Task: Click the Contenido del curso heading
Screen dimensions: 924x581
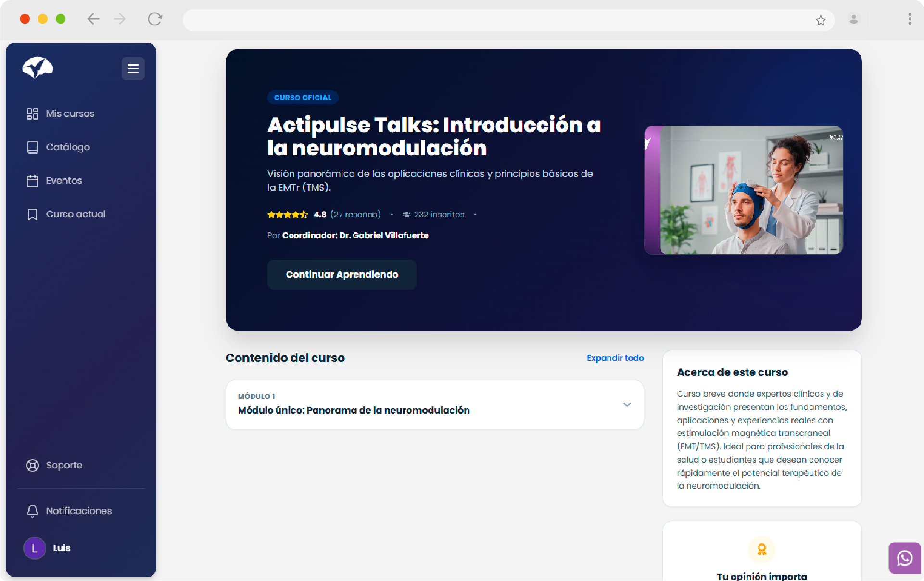Action: (285, 358)
